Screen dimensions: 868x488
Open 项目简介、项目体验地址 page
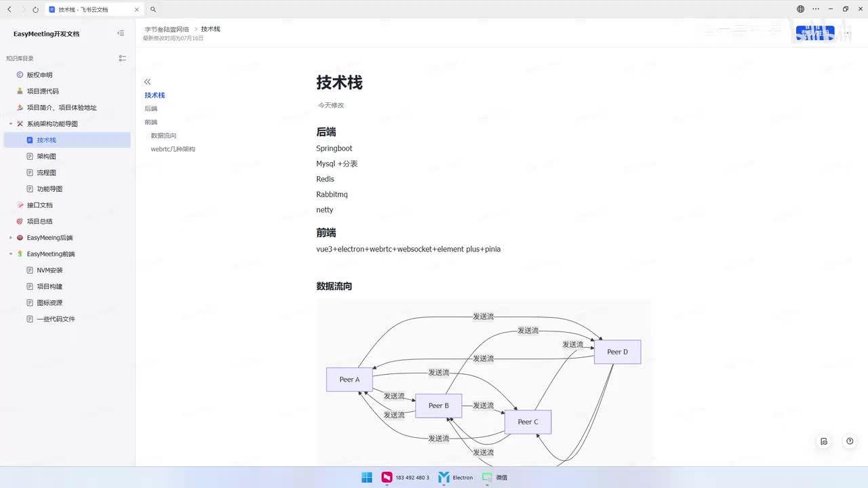[62, 108]
